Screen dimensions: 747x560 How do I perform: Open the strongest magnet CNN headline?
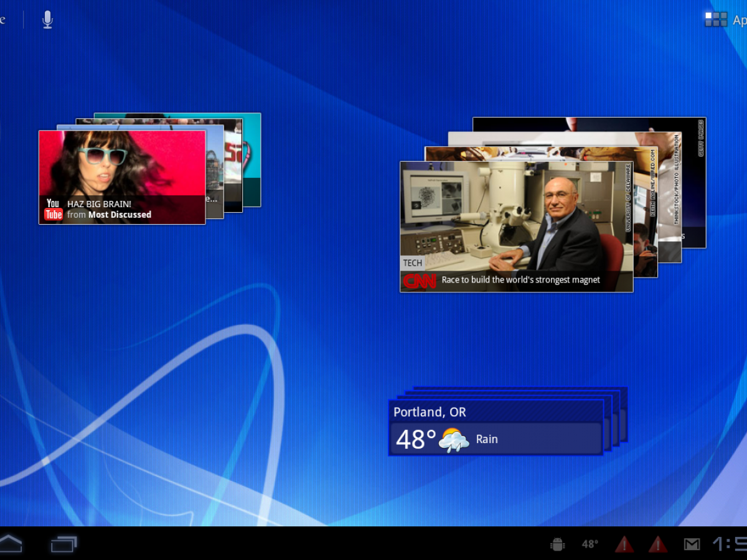tap(520, 280)
